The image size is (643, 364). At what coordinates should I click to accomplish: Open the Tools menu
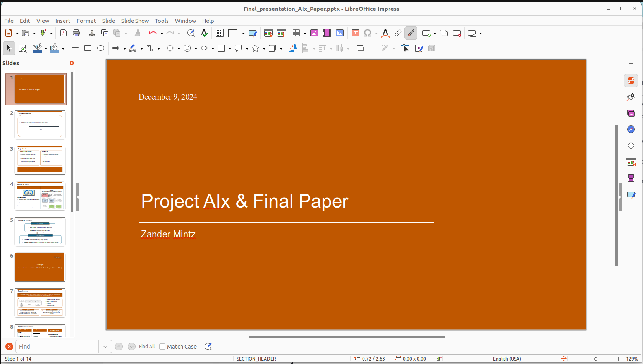(162, 21)
